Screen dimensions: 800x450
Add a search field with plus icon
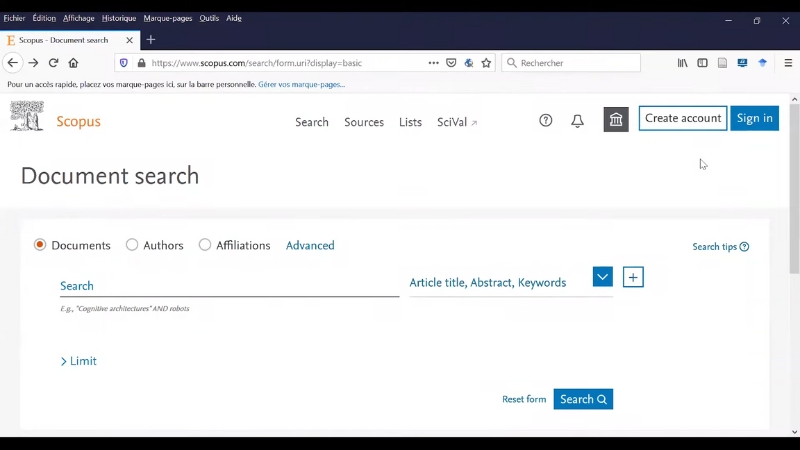coord(633,277)
